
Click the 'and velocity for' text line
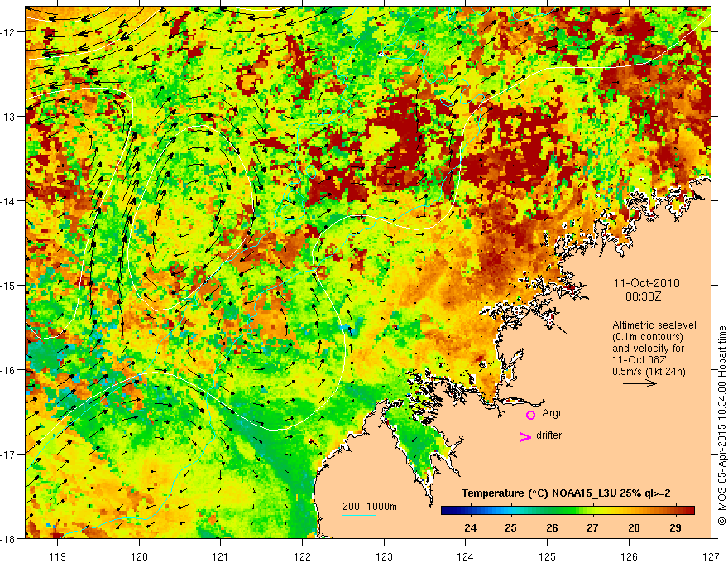[x=648, y=349]
